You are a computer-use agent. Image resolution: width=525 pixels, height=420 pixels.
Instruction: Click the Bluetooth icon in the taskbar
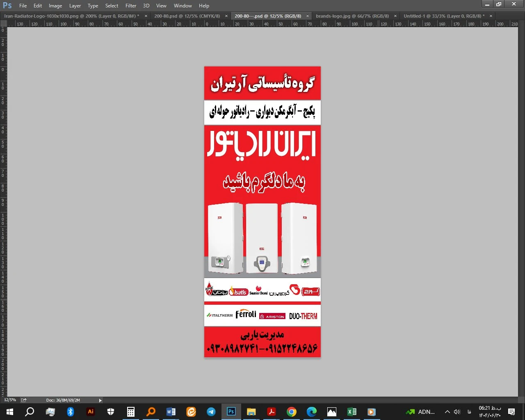tap(70, 412)
